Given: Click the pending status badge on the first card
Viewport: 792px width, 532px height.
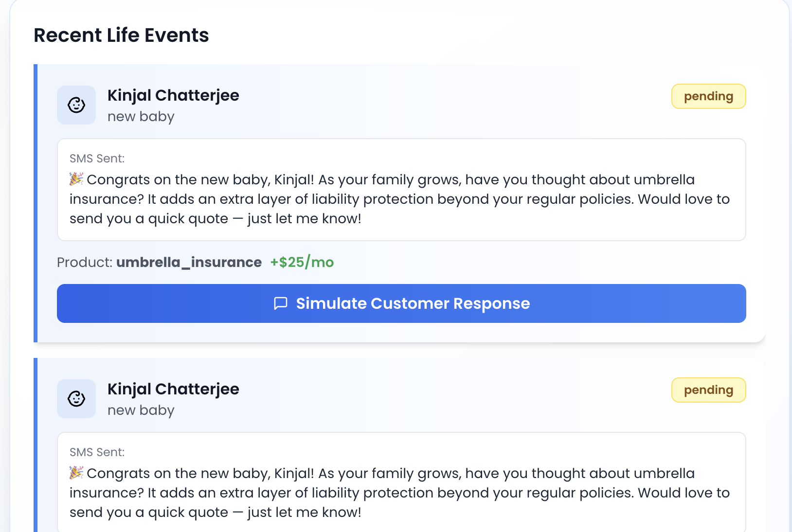Looking at the screenshot, I should coord(708,96).
